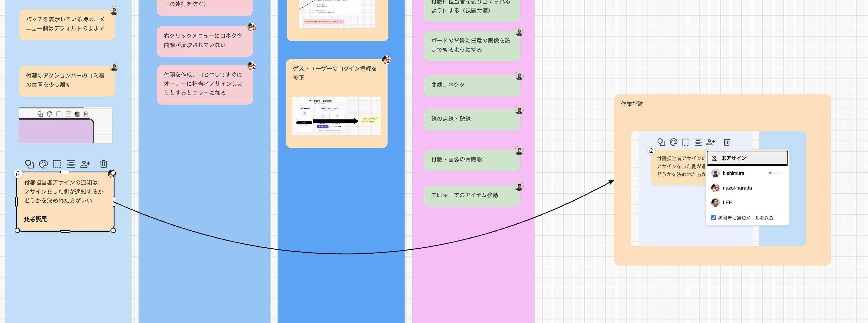Delete the selected sticky using its trash icon
The image size is (868, 323).
[x=103, y=164]
